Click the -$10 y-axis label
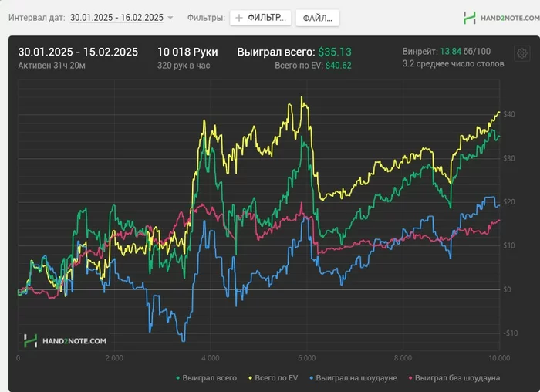The width and height of the screenshot is (540, 392). pos(510,333)
